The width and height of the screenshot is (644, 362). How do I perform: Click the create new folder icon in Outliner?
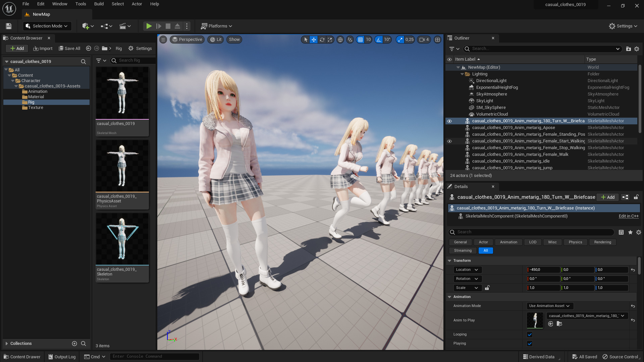628,49
